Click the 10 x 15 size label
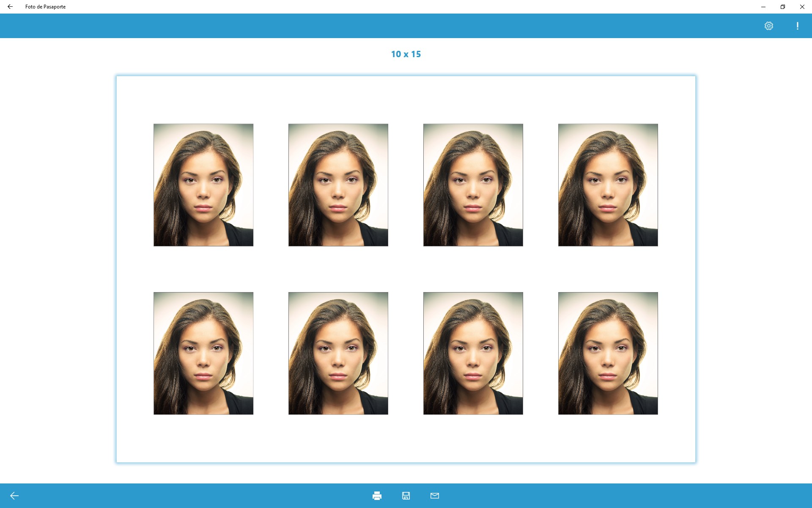 [406, 54]
